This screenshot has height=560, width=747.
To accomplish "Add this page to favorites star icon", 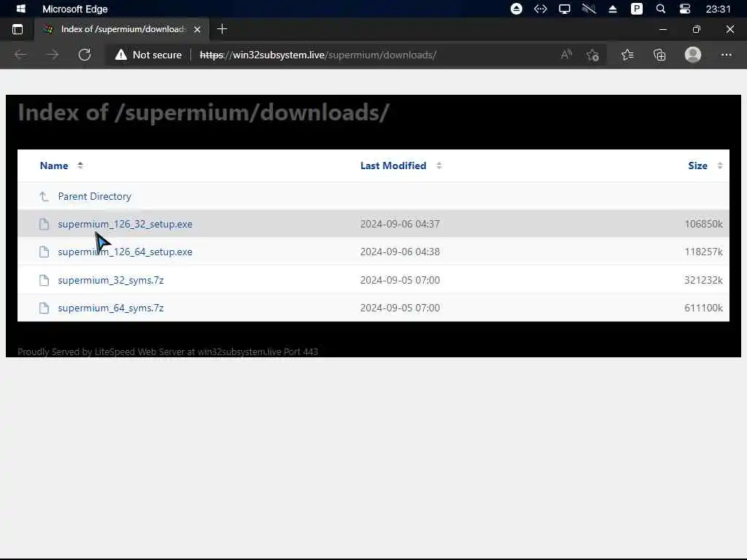I will [x=592, y=55].
